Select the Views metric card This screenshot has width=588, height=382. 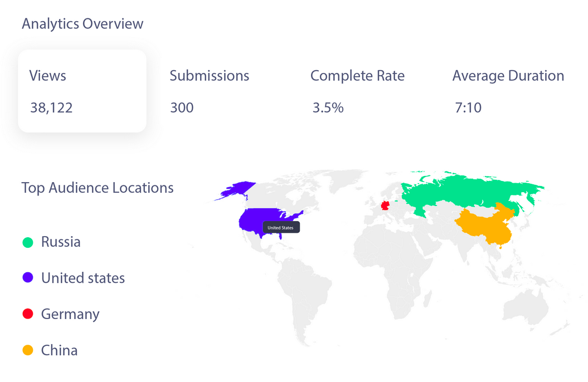82,91
